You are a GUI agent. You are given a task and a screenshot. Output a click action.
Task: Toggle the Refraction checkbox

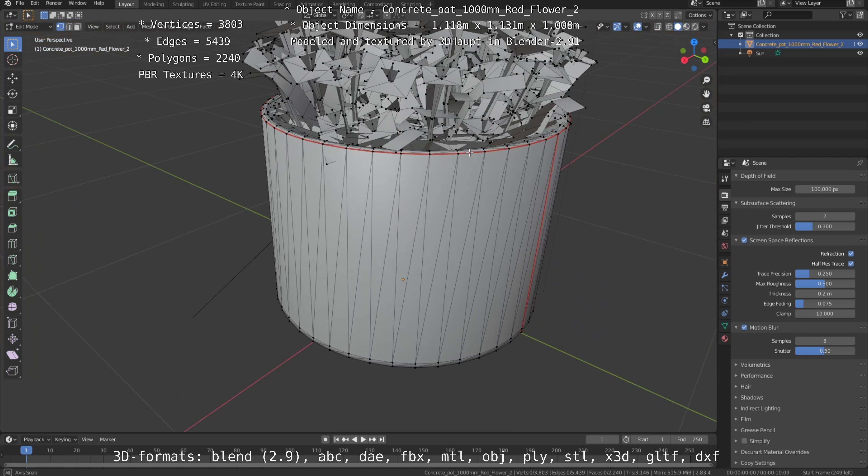[851, 254]
